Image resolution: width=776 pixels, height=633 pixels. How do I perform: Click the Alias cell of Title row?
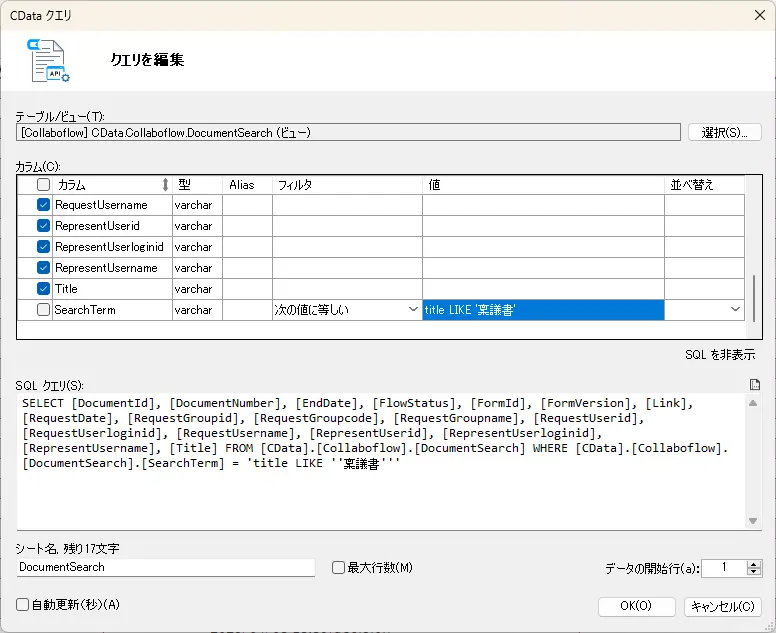pyautogui.click(x=247, y=289)
